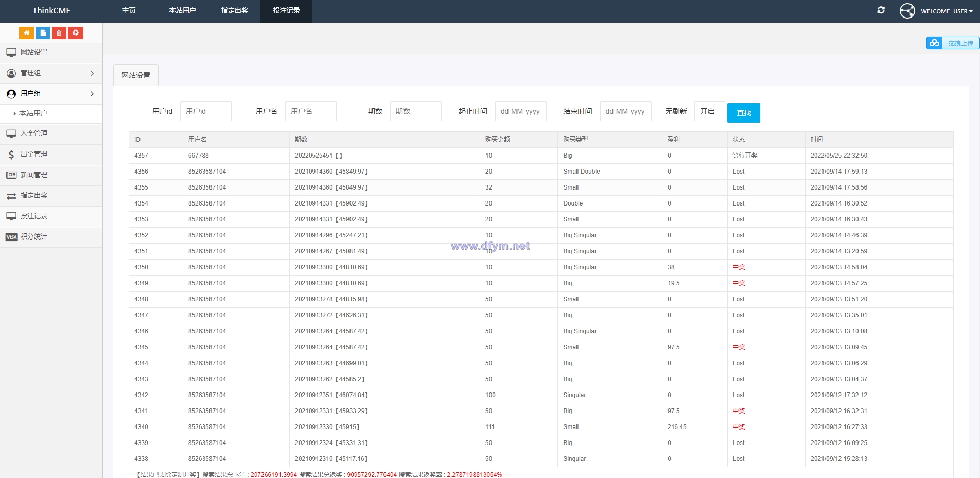Click Singular type in row 4342
This screenshot has height=478, width=980.
pyautogui.click(x=574, y=395)
